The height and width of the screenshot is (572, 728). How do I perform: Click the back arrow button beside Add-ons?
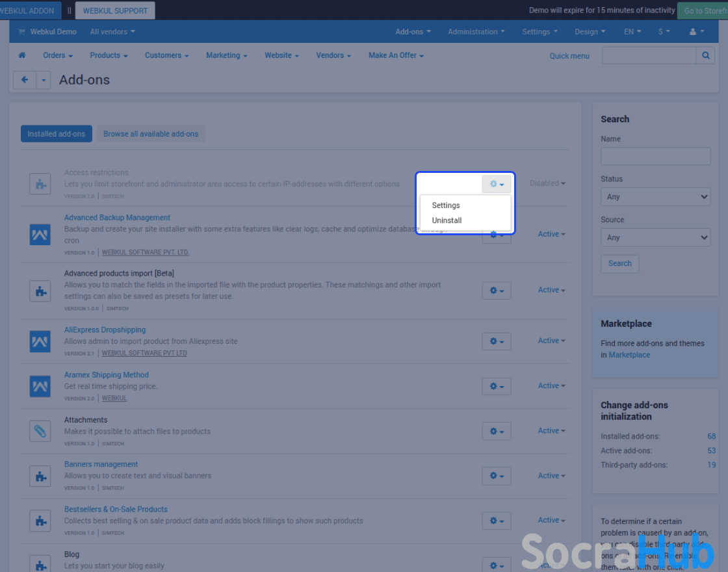tap(25, 80)
